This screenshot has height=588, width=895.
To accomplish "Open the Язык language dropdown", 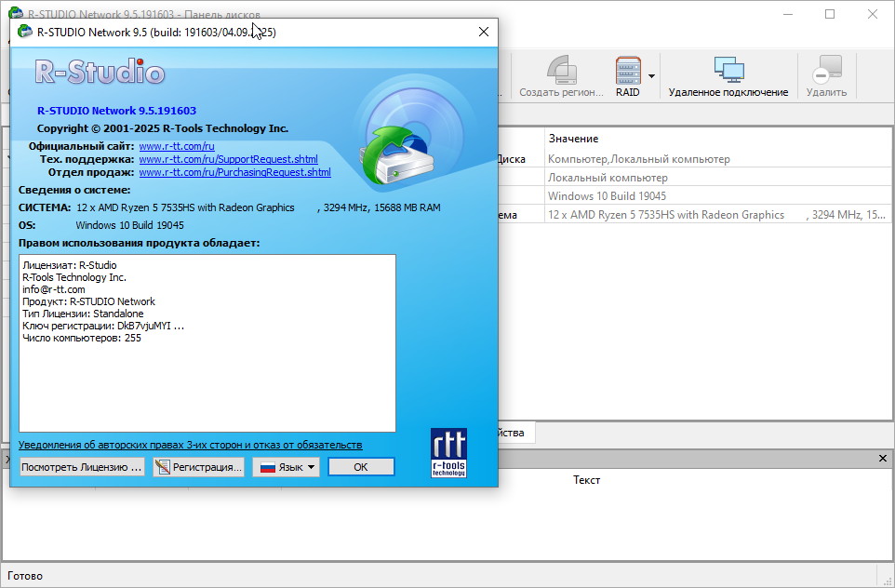I will pyautogui.click(x=286, y=467).
